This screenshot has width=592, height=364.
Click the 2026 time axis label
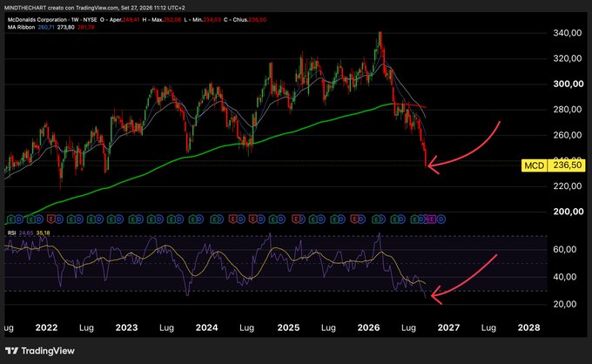[x=368, y=327]
